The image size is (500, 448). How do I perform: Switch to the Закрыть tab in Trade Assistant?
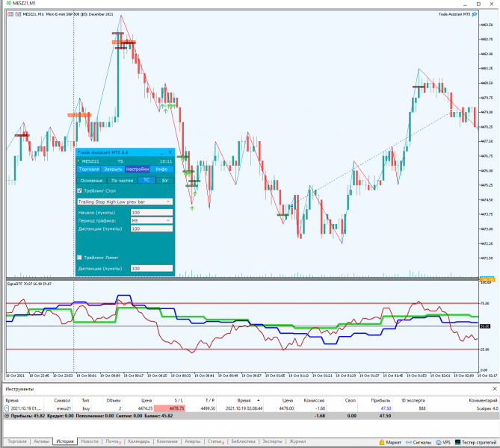click(x=113, y=169)
